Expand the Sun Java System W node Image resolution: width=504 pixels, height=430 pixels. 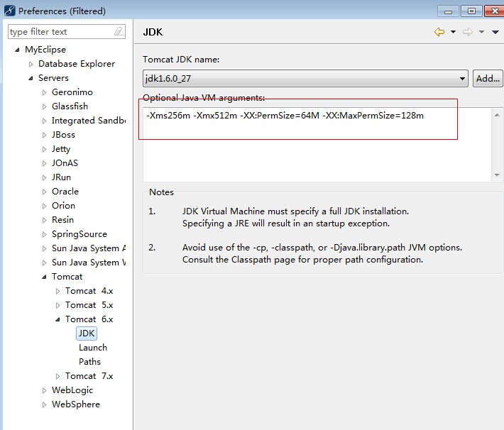click(44, 263)
